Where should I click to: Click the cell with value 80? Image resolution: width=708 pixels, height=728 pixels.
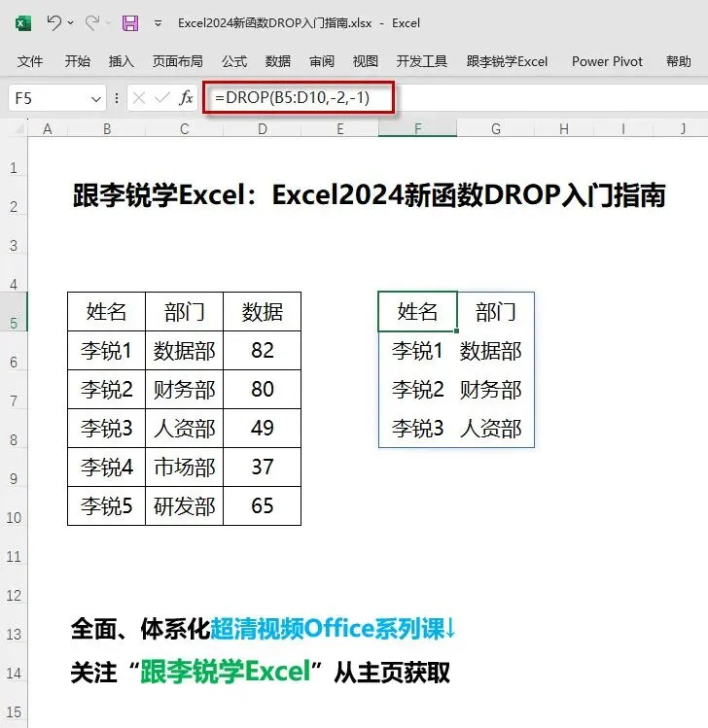tap(263, 390)
